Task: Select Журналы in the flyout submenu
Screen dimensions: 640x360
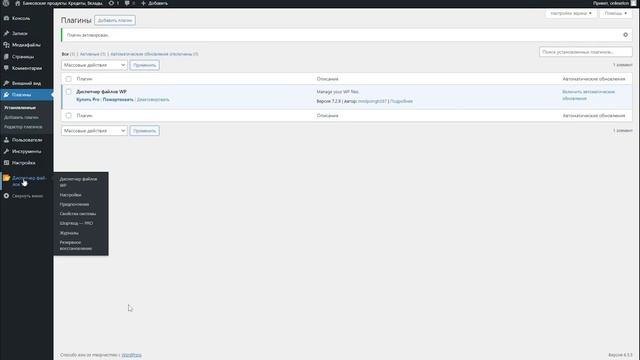Action: (x=69, y=233)
